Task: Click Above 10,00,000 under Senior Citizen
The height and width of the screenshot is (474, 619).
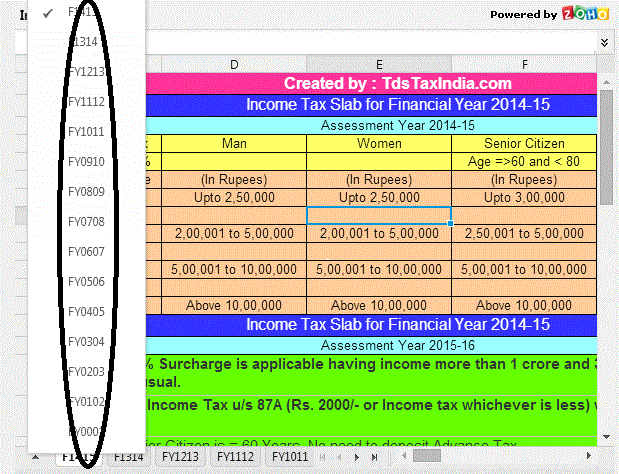Action: [x=524, y=305]
